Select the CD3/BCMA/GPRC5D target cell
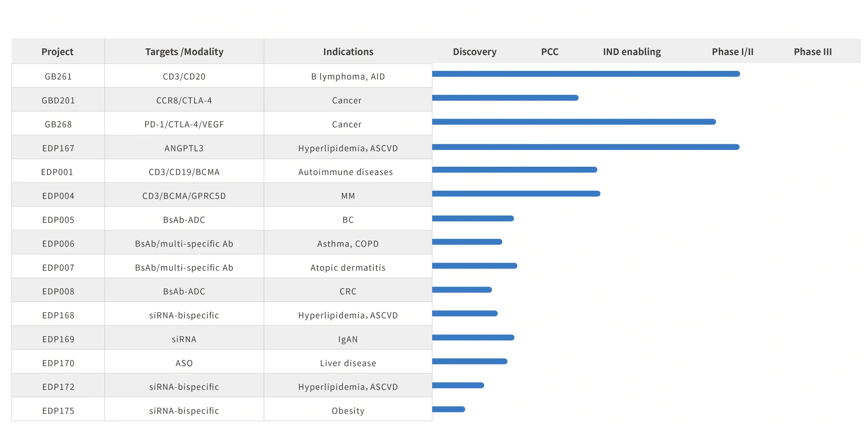The height and width of the screenshot is (431, 868). 184,196
